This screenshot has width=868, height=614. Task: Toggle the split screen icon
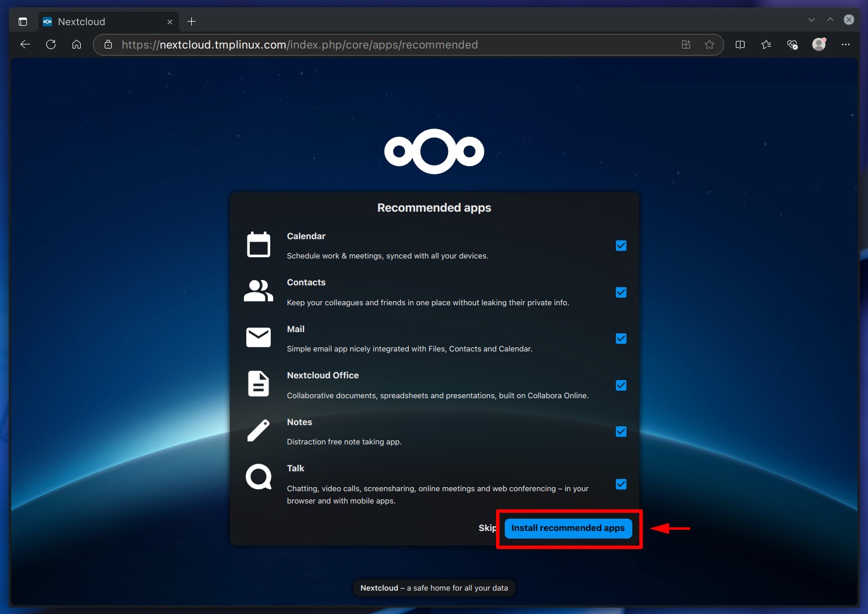click(740, 44)
